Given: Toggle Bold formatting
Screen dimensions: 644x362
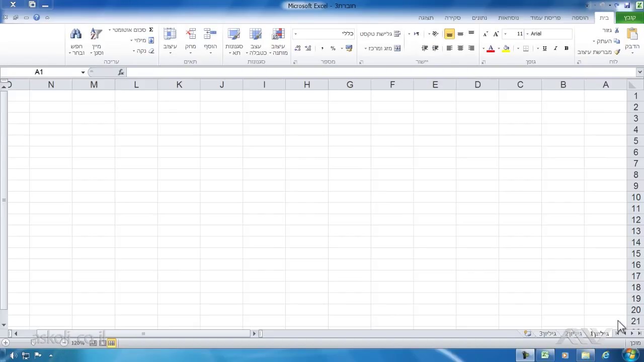Looking at the screenshot, I should pyautogui.click(x=566, y=48).
